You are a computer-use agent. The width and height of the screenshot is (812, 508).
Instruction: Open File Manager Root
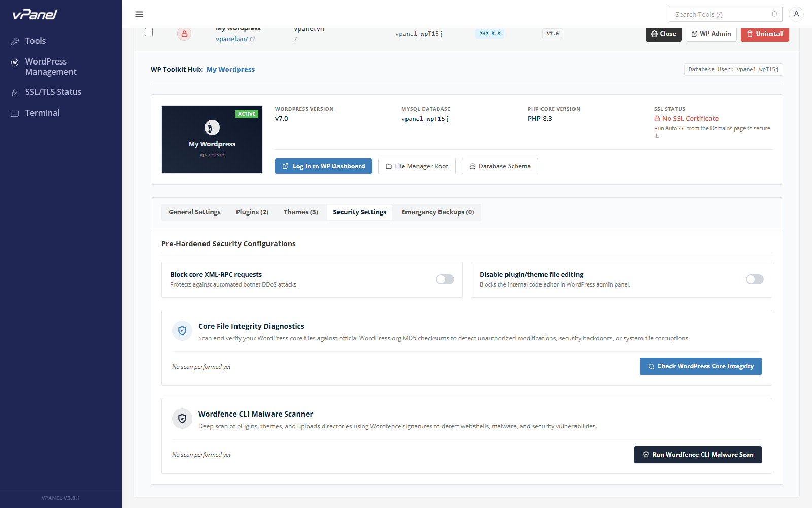[417, 166]
